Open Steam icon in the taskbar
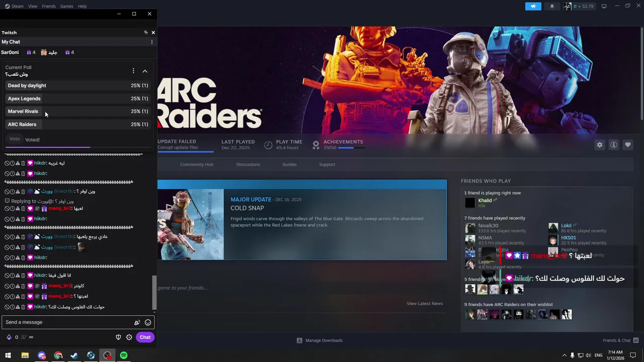Viewport: 644px width, 362px height. (74, 355)
